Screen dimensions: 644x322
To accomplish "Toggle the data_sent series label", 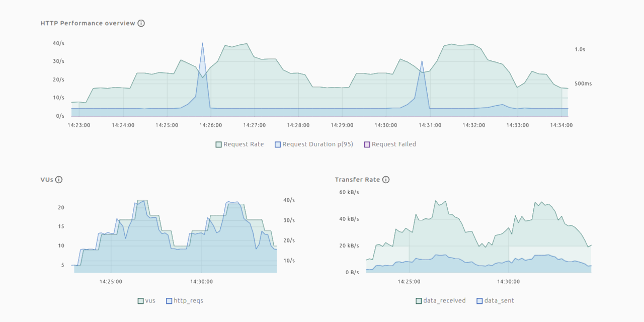I will [499, 301].
